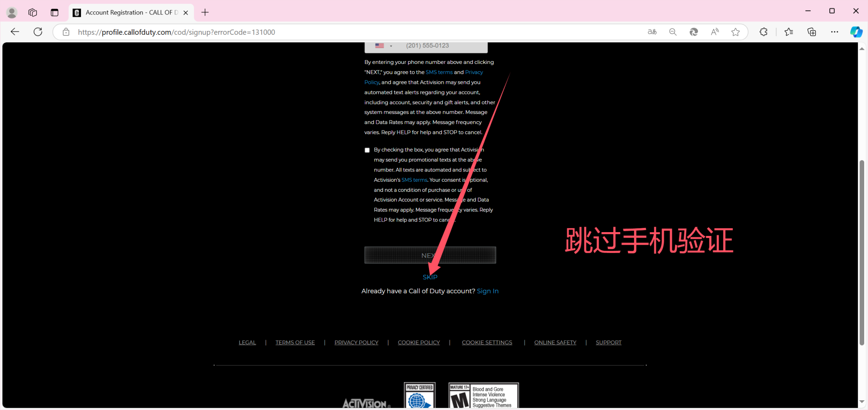Open the Workspaces icon
Screen dimensions: 868x410
pos(33,12)
